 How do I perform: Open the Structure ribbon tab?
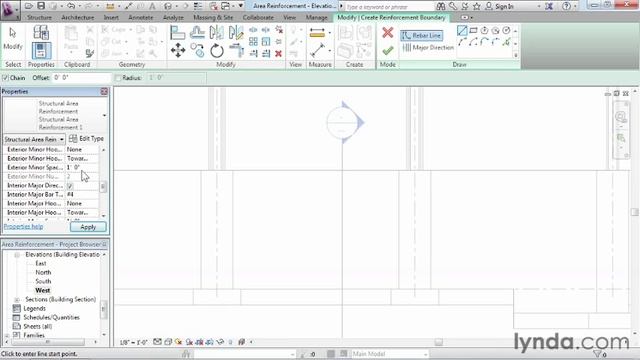(x=39, y=18)
